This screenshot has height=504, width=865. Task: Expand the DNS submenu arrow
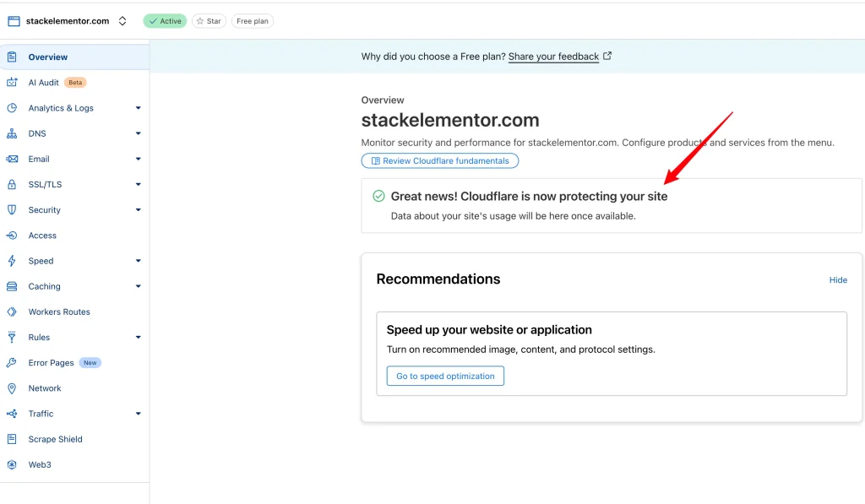click(x=138, y=133)
